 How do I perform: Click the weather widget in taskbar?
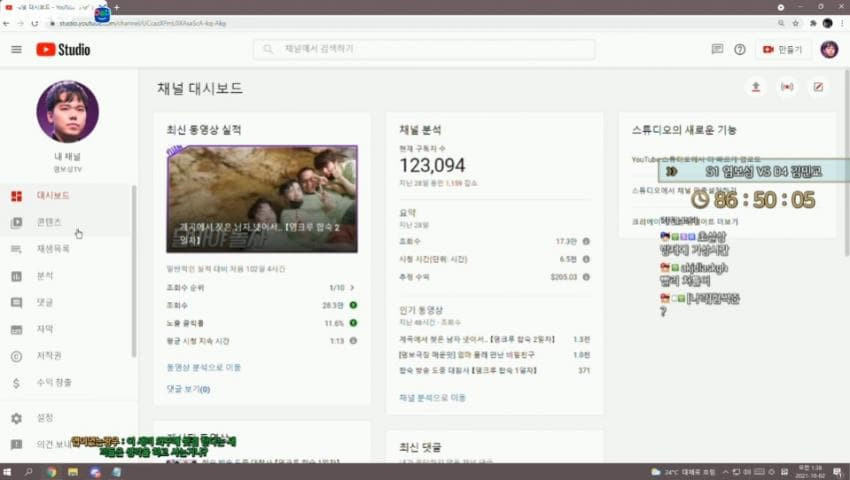click(683, 472)
